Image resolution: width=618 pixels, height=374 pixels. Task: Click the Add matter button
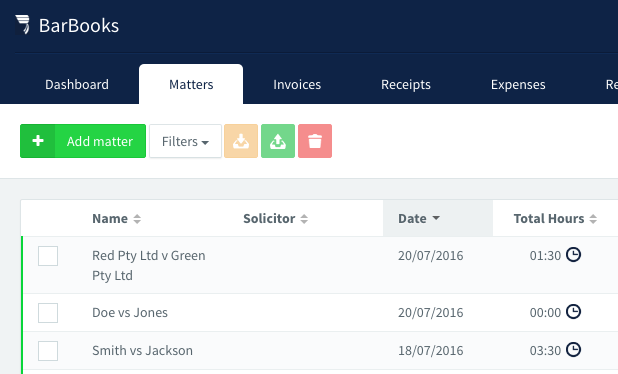coord(83,141)
